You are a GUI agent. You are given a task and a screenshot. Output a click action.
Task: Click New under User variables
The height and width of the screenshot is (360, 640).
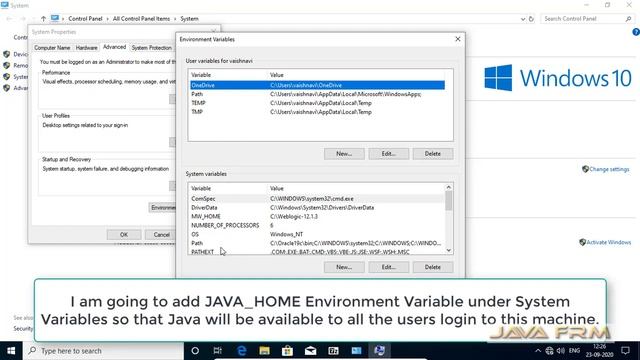(344, 154)
